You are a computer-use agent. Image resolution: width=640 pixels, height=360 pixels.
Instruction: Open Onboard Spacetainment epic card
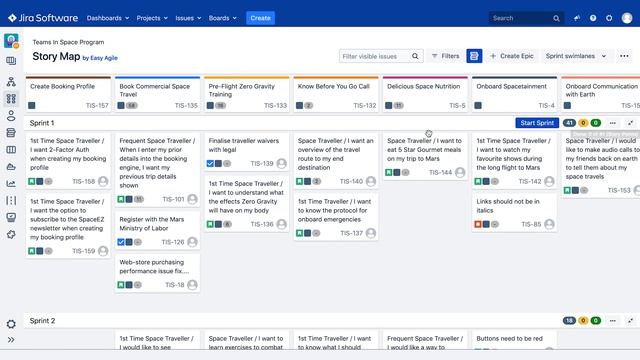point(515,94)
